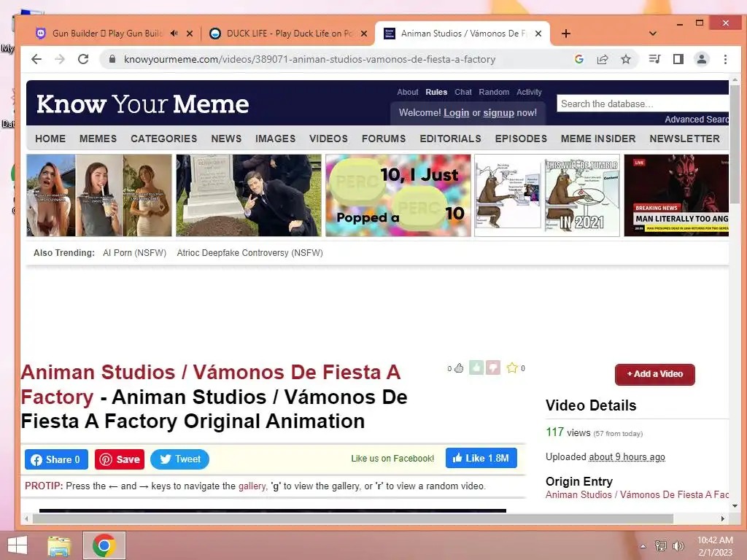
Task: Open the HOME menu item
Action: pyautogui.click(x=50, y=139)
